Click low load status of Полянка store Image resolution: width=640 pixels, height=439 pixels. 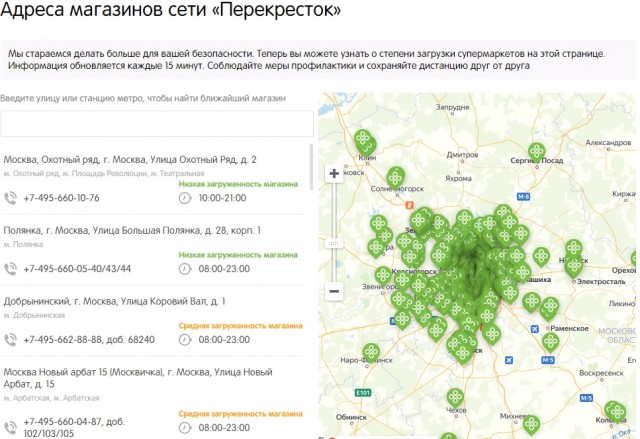[238, 255]
